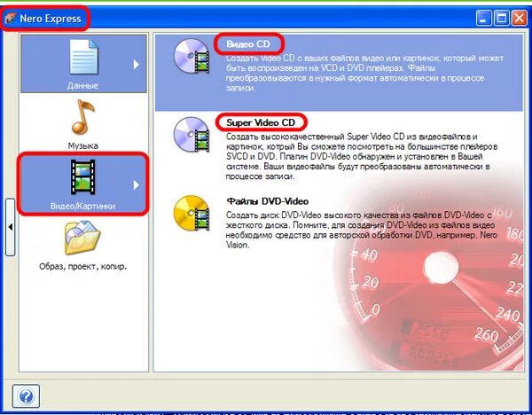The width and height of the screenshot is (532, 415).
Task: Click the Видео CD description text
Action: point(364,73)
